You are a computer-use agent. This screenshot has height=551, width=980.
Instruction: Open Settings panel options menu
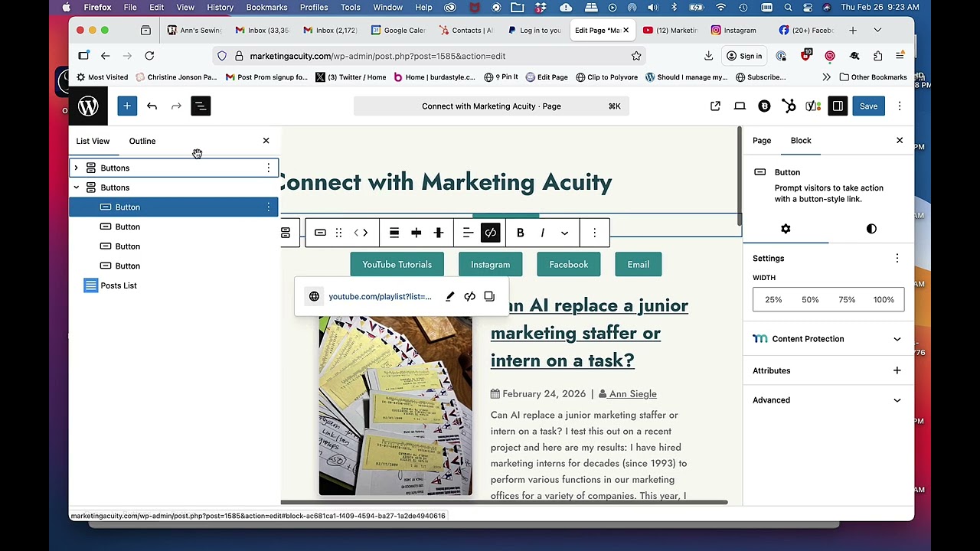tap(897, 259)
